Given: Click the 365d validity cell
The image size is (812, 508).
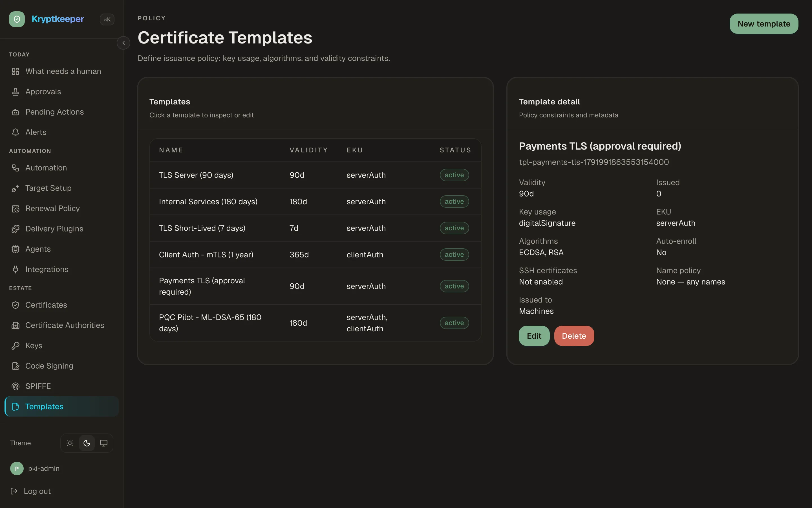Looking at the screenshot, I should coord(299,255).
